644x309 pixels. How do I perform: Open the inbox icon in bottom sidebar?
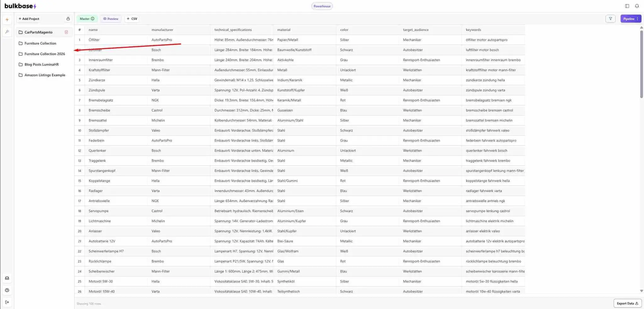[7, 278]
